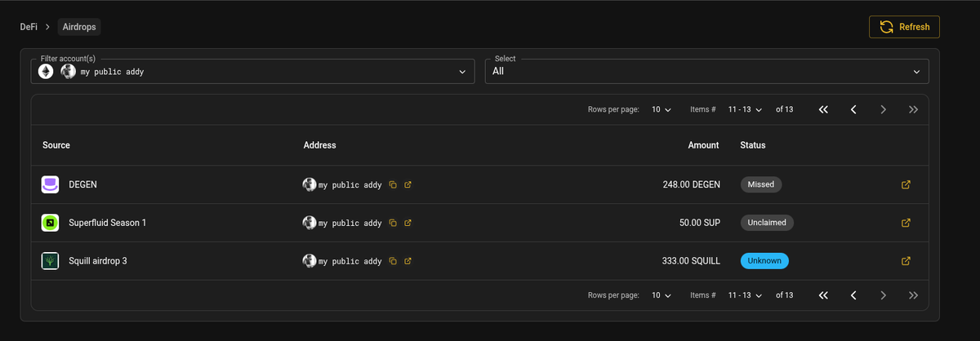
Task: Open Squill airdrop external link at row end
Action: click(x=906, y=261)
